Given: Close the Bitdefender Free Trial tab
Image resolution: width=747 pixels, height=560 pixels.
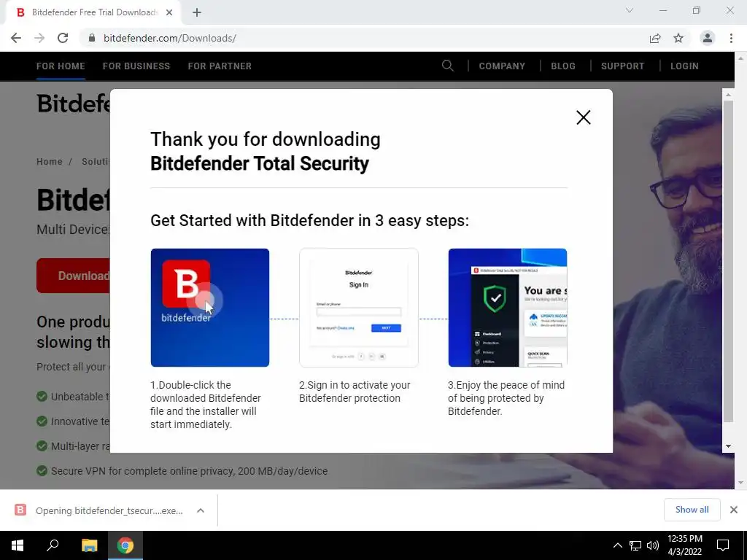Looking at the screenshot, I should click(x=169, y=13).
